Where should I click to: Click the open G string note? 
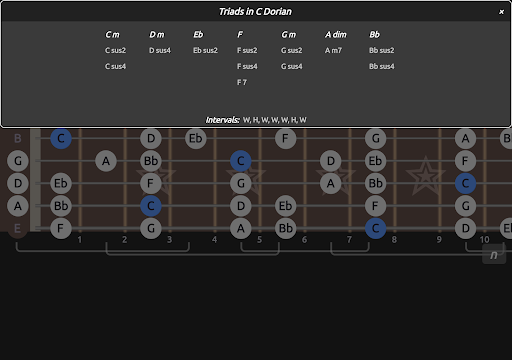click(18, 161)
